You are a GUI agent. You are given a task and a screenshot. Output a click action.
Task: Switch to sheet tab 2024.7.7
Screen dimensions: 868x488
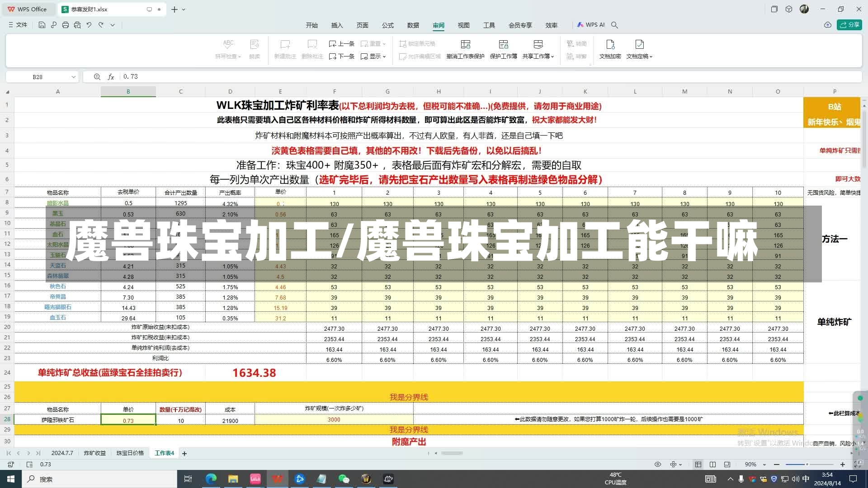coord(62,453)
